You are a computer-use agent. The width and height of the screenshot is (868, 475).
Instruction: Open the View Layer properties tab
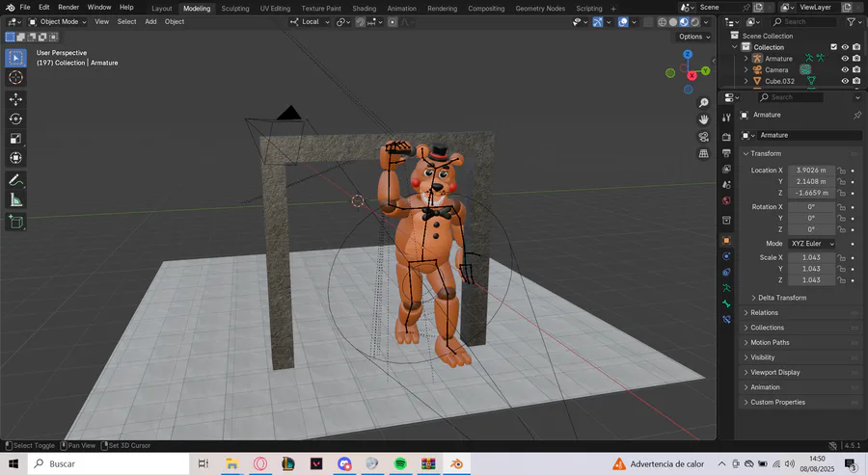click(x=726, y=169)
